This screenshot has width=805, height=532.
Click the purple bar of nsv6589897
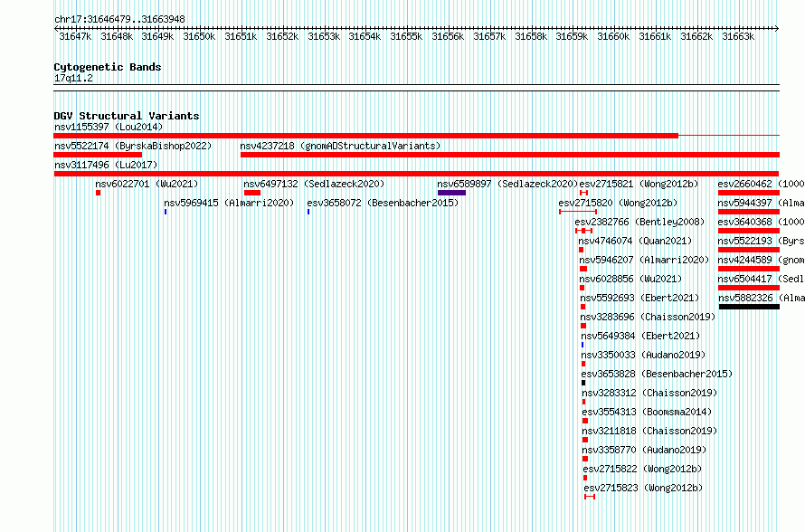451,193
